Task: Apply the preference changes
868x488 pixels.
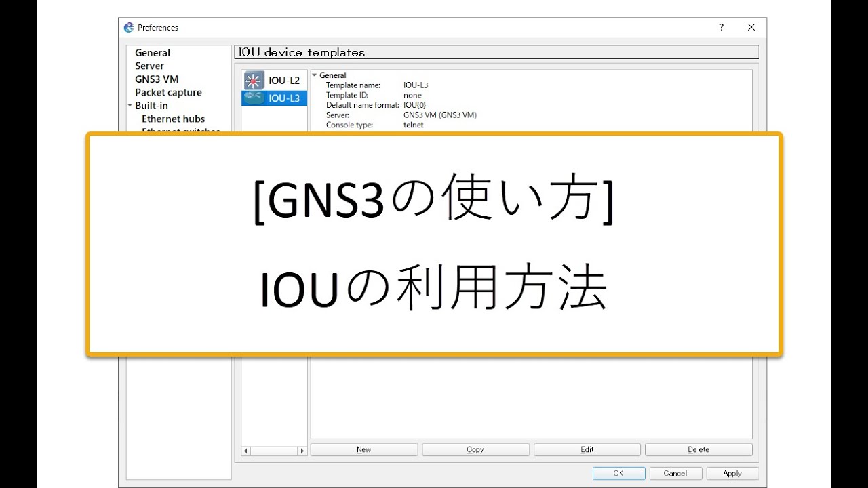Action: 732,473
